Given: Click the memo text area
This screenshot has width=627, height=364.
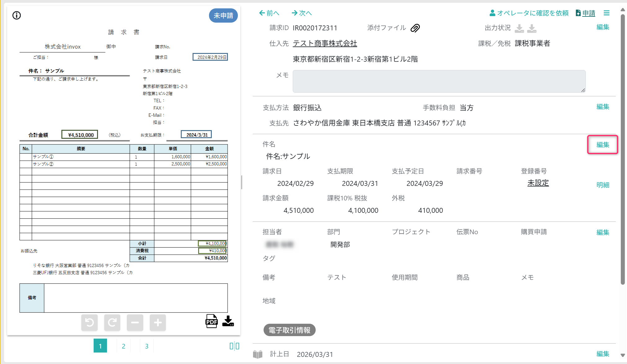Looking at the screenshot, I should click(x=439, y=81).
